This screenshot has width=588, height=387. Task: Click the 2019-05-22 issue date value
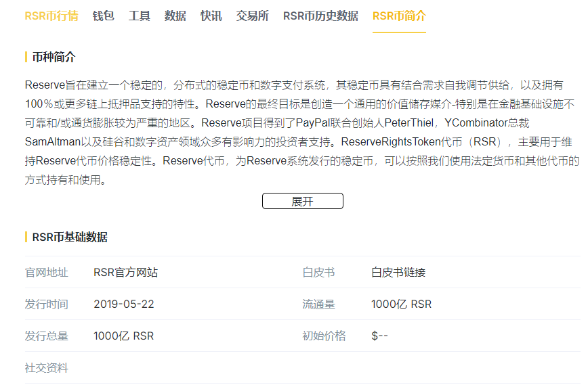point(124,304)
